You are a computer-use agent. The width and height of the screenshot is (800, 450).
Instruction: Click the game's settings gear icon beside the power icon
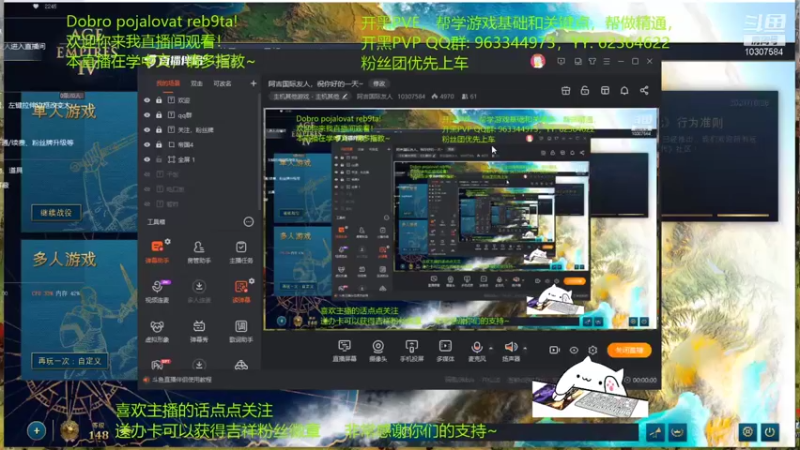(x=747, y=432)
